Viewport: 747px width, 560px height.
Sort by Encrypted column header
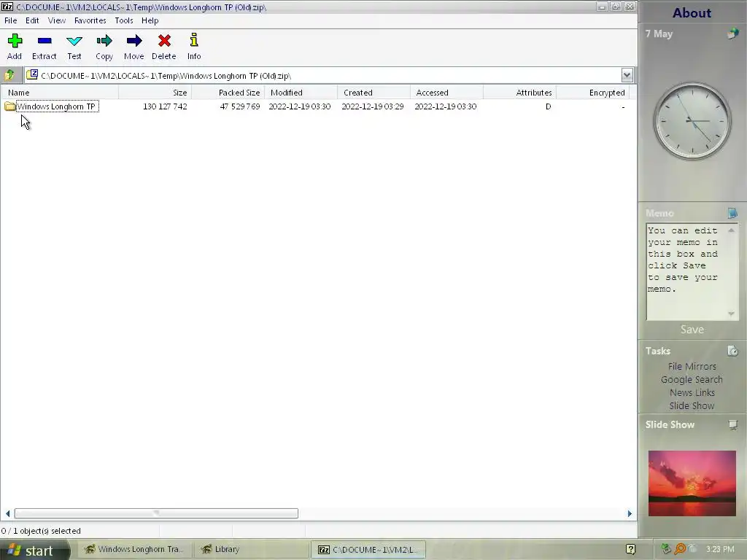[x=592, y=93]
